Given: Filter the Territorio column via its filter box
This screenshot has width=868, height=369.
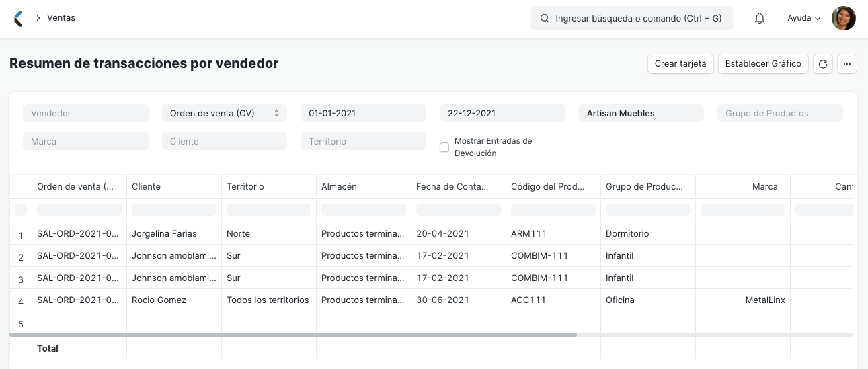Looking at the screenshot, I should (x=269, y=210).
